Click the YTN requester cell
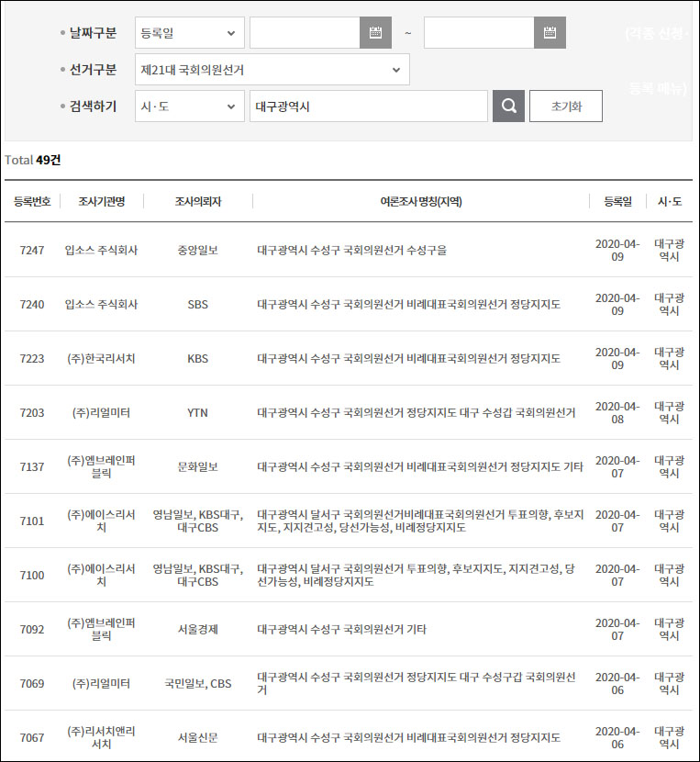 198,412
